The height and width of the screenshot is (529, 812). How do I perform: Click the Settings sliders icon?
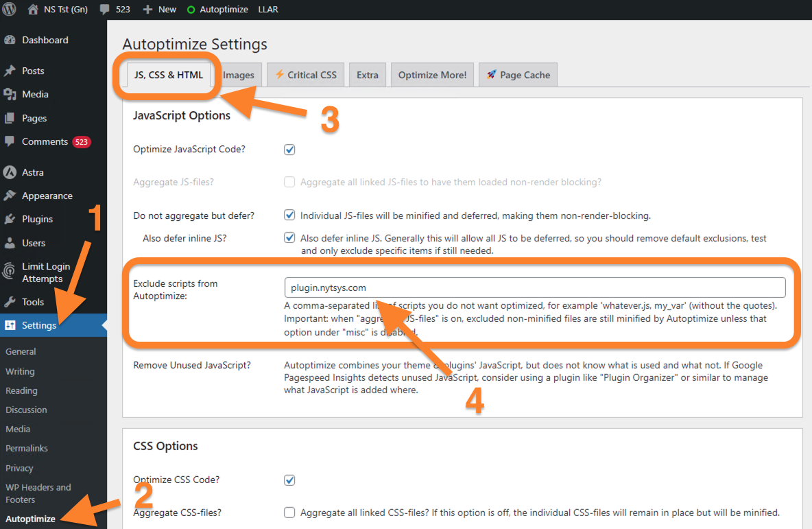(10, 325)
